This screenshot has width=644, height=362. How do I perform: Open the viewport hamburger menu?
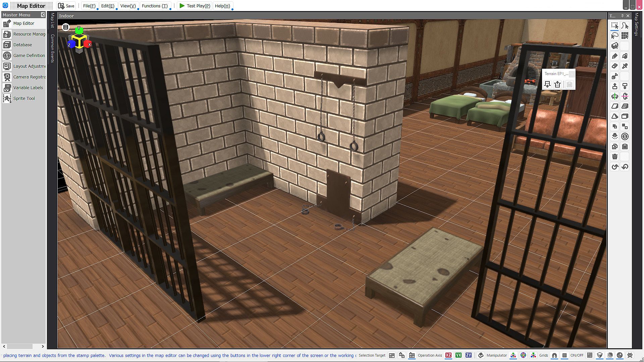pyautogui.click(x=66, y=27)
